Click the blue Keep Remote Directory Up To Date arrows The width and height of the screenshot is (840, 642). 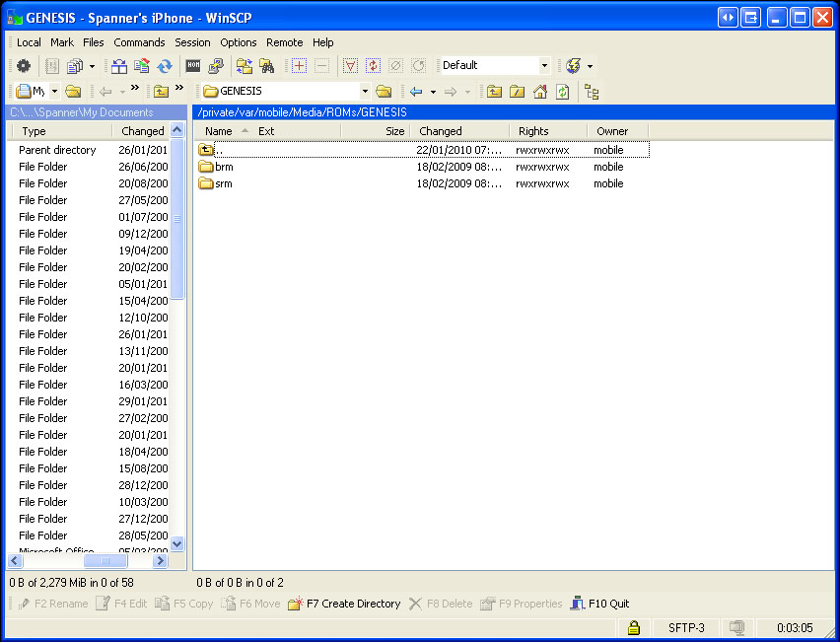click(x=165, y=66)
